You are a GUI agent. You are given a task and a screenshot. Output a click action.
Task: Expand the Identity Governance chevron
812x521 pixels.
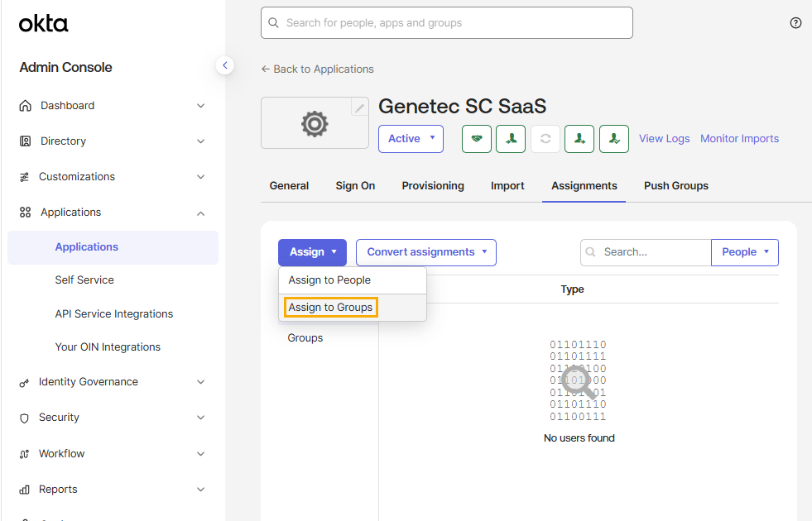point(201,382)
